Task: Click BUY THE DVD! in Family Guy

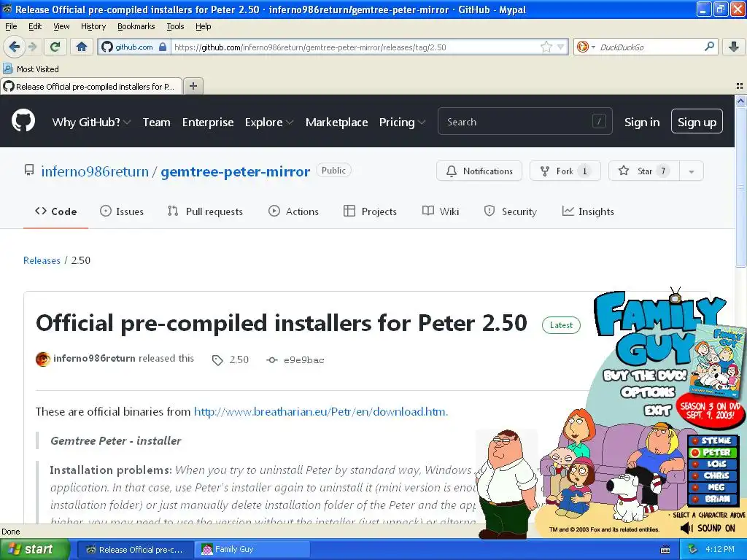Action: (645, 376)
